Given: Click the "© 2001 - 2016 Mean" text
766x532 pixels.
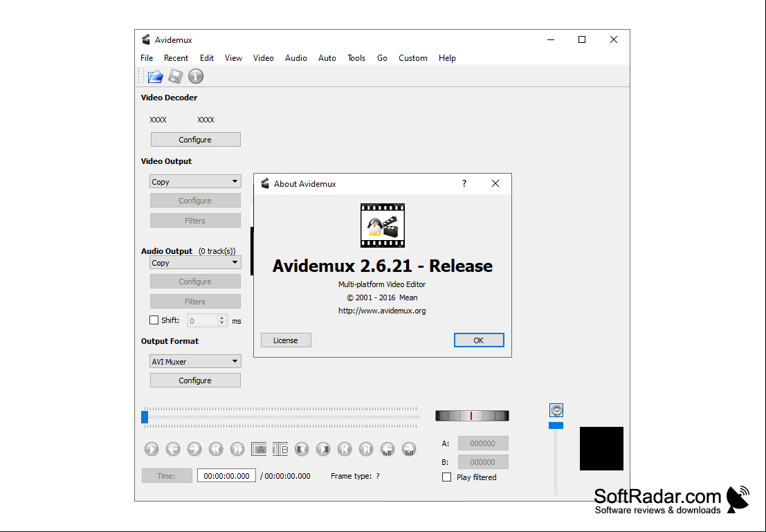Looking at the screenshot, I should pos(382,297).
